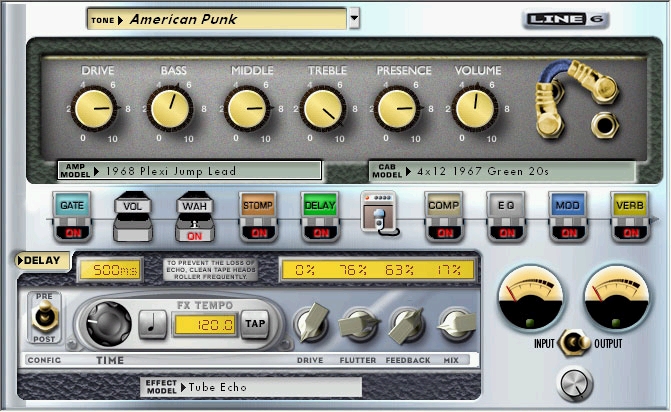
Task: Click the delay DRIVE chicken-head knob
Action: [311, 323]
